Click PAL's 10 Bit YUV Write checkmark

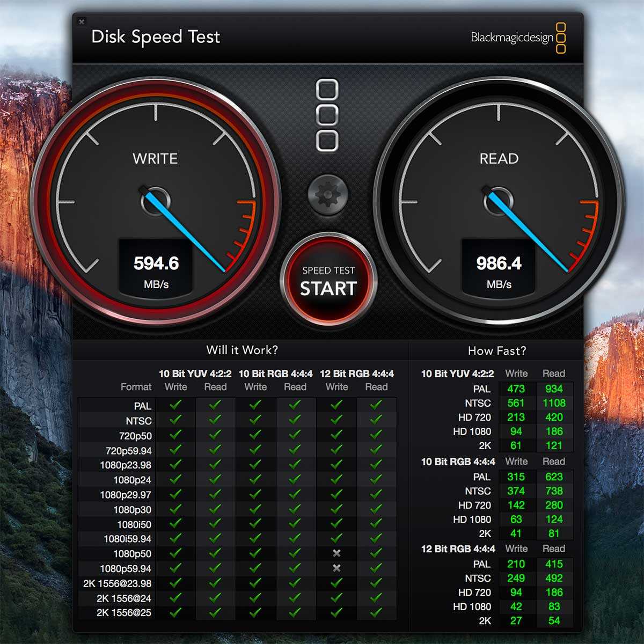(175, 405)
